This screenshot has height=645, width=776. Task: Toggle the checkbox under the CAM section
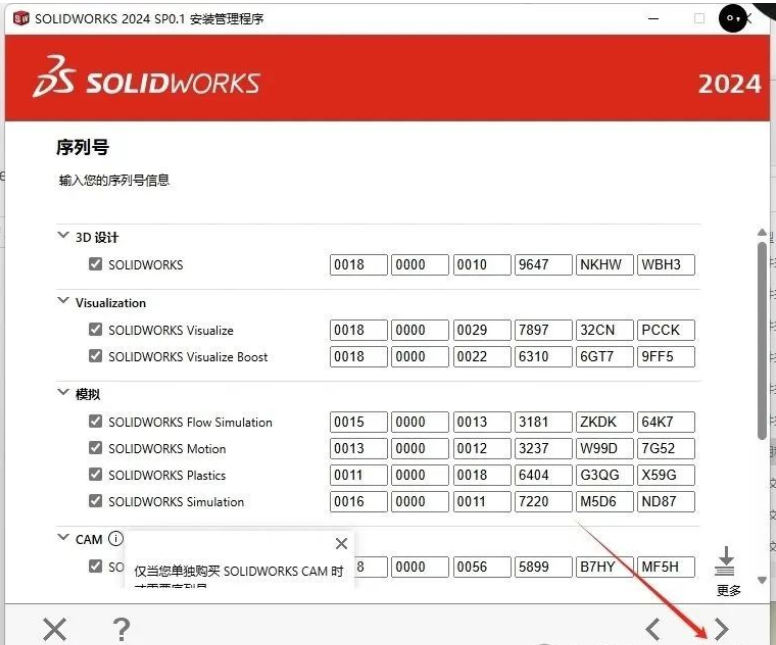(95, 566)
